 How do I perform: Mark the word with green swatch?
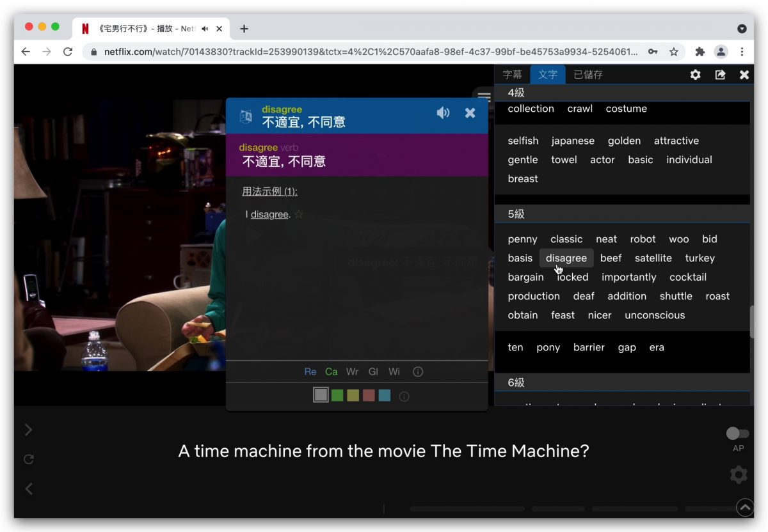pos(337,396)
